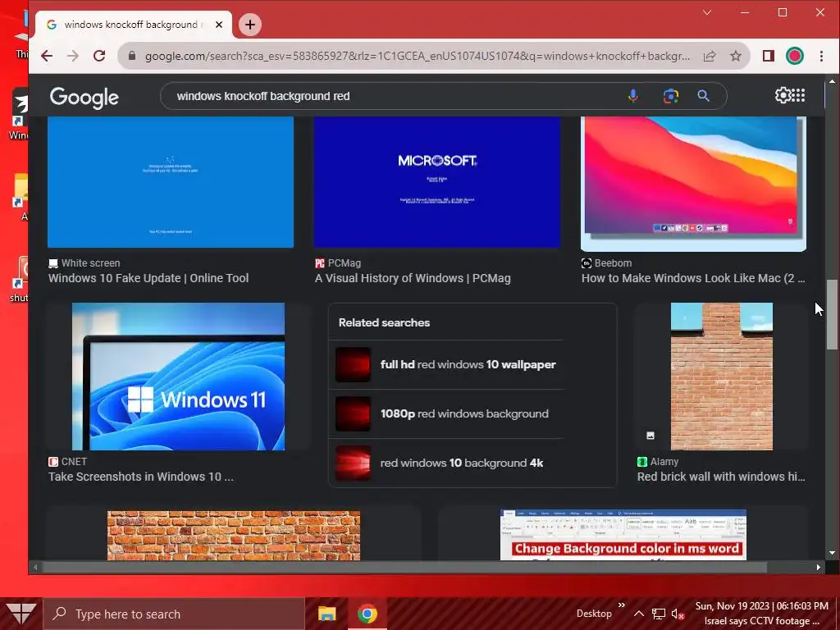Open a new Chrome tab
Screen dimensions: 840x630
249,25
